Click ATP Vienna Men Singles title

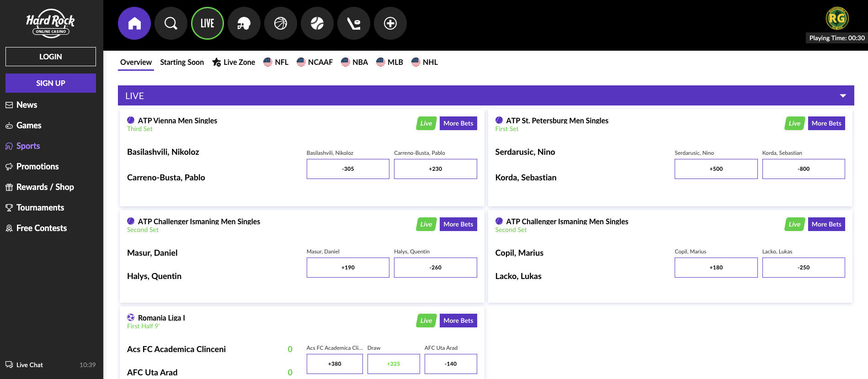177,121
